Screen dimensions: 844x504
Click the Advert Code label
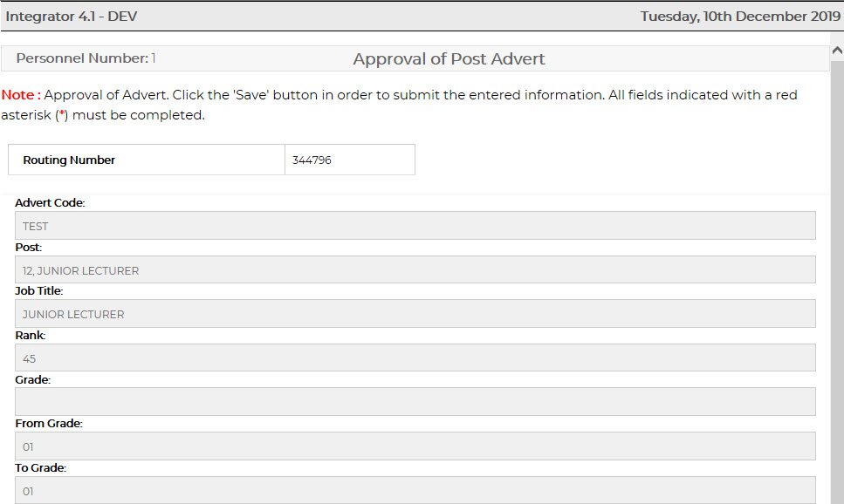pos(50,203)
